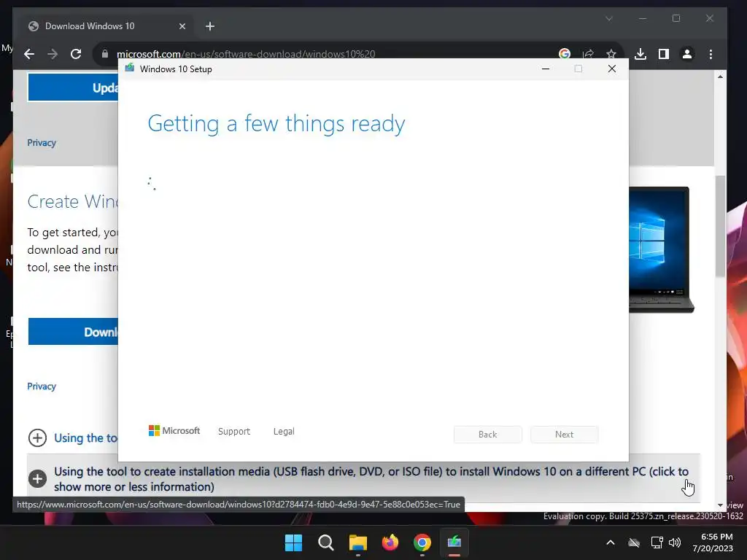
Task: Minimize the Windows 10 Setup window
Action: (546, 69)
